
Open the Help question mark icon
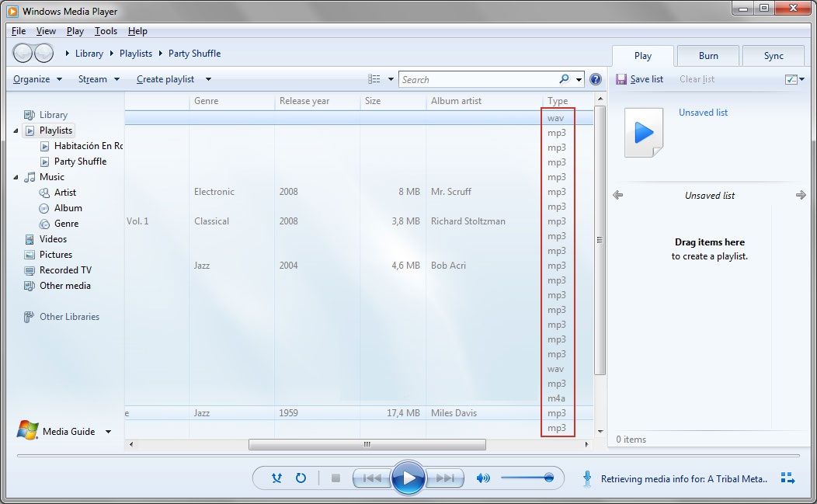pyautogui.click(x=596, y=79)
